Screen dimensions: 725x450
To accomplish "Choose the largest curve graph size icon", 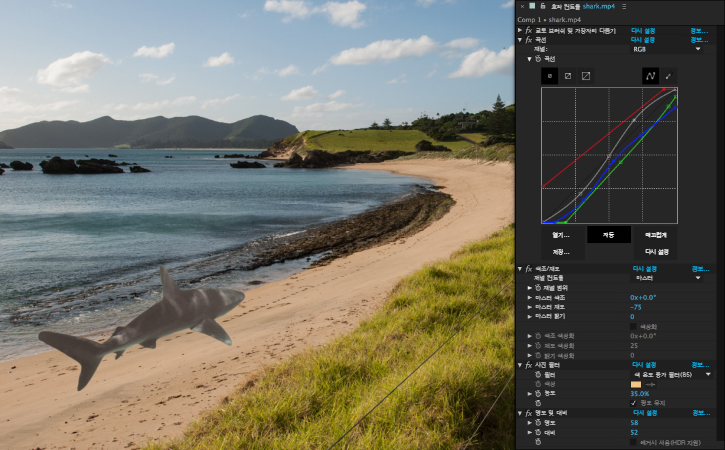I will pyautogui.click(x=586, y=75).
